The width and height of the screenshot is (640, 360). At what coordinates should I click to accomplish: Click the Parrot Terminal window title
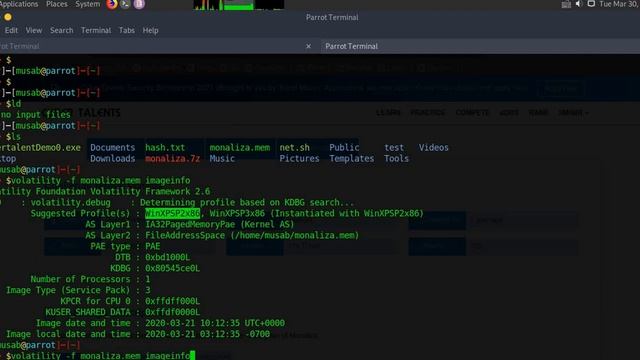332,17
